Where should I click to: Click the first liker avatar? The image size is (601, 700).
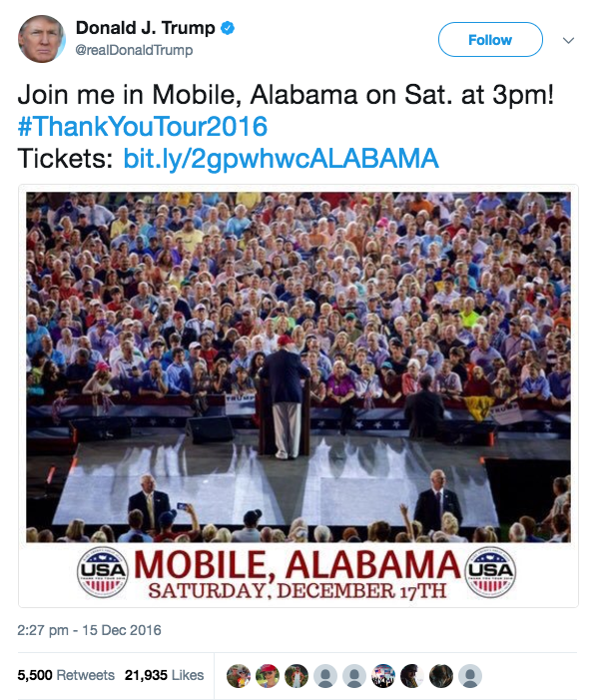(x=238, y=676)
